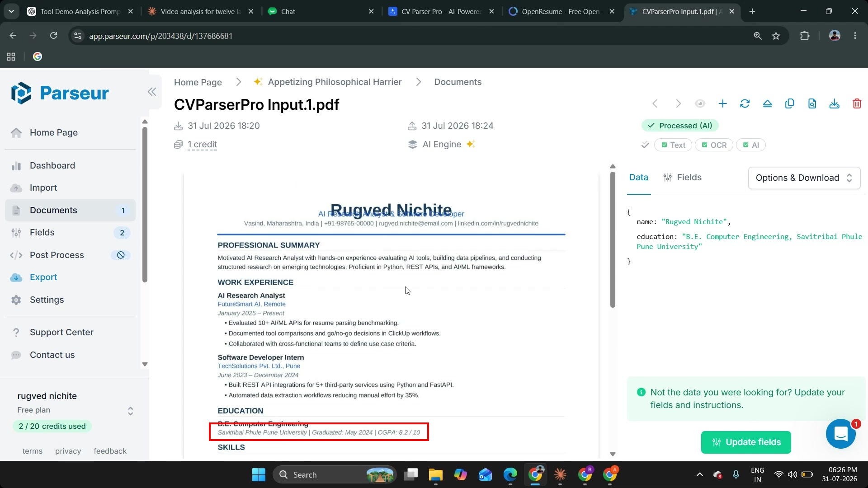
Task: Reprocess the document with the refresh icon
Action: 745,104
